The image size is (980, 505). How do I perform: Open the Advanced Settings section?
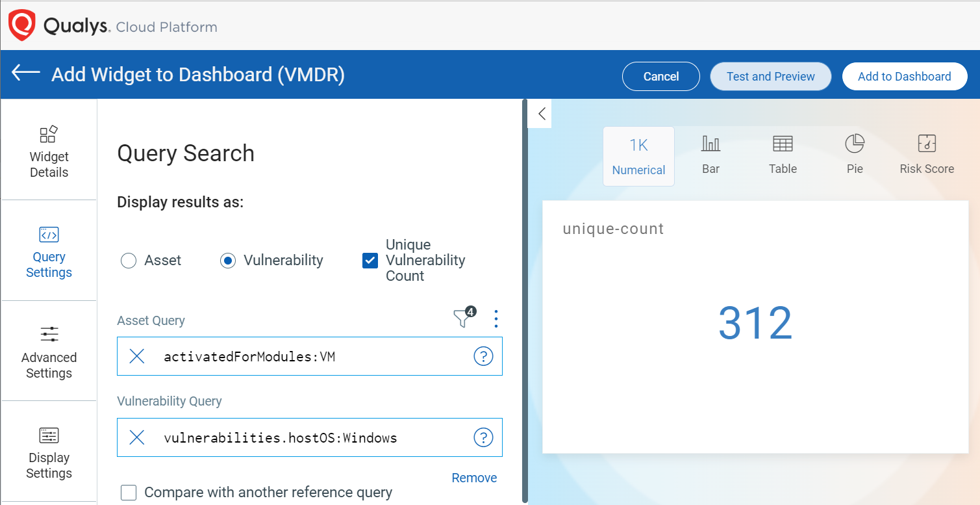[49, 352]
